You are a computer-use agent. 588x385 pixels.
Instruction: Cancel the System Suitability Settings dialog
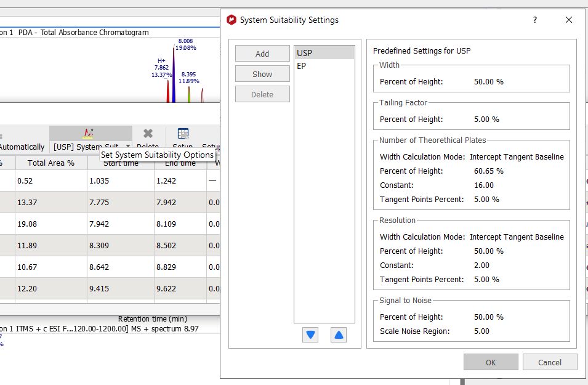[550, 362]
